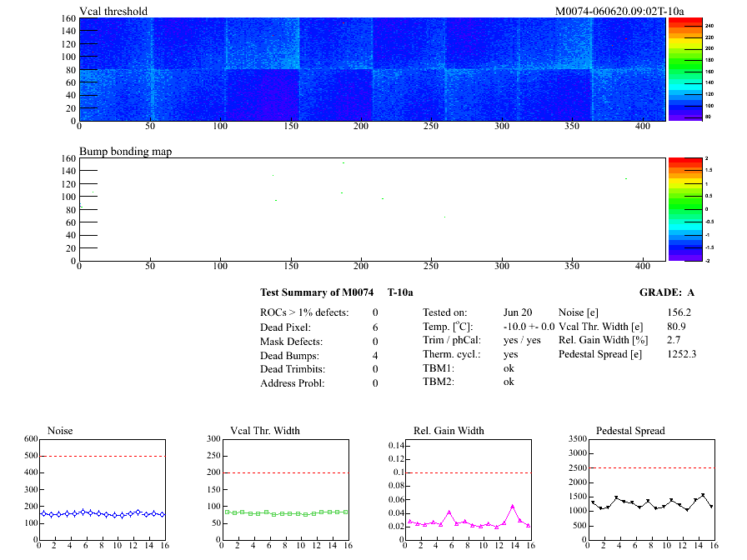Click the M0074-060620.09:02T-10a module label

pyautogui.click(x=619, y=11)
